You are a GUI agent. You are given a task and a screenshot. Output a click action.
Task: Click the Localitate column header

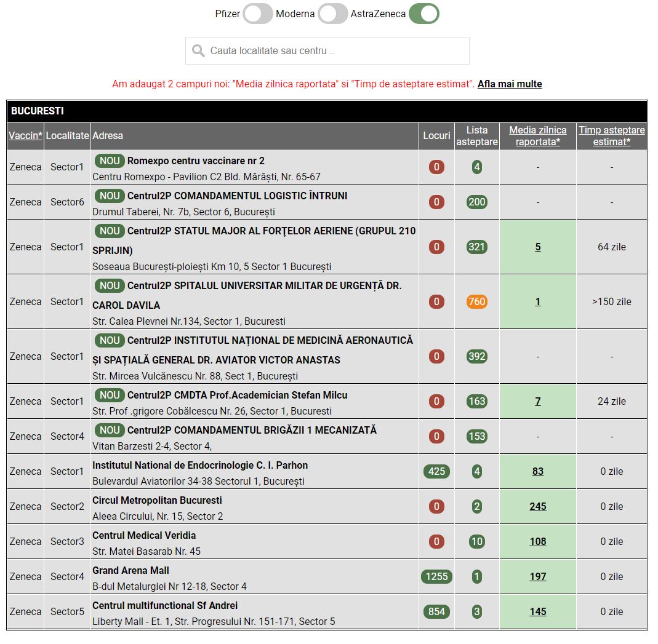[68, 135]
